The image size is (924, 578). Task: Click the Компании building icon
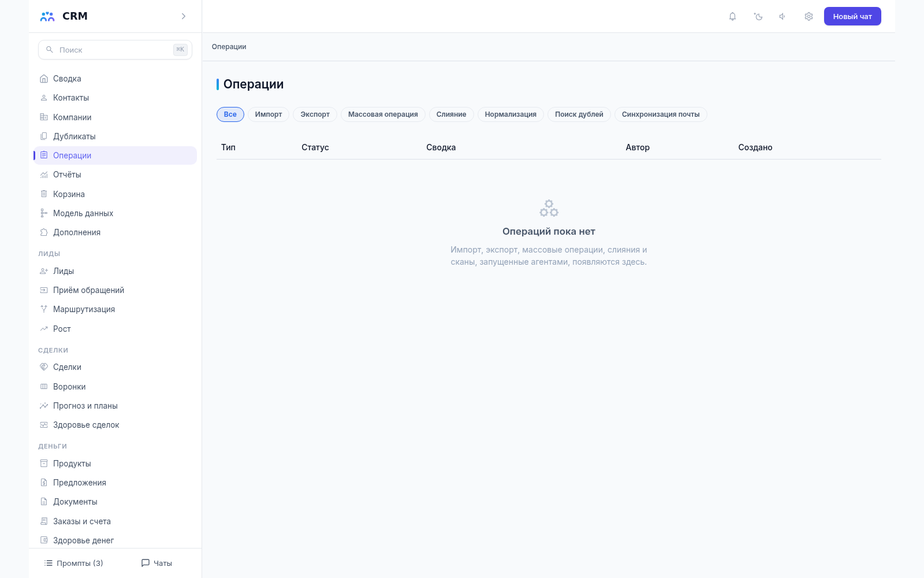pos(44,117)
